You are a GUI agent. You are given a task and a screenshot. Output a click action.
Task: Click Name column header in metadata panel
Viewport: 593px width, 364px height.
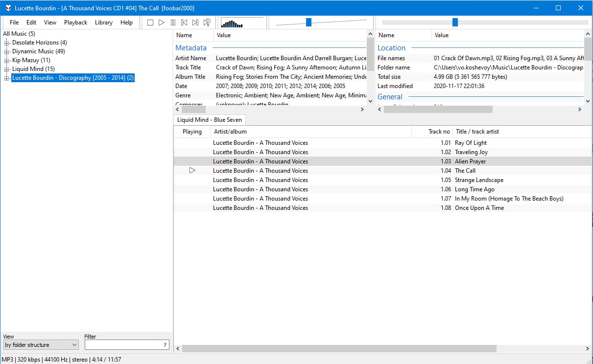193,35
